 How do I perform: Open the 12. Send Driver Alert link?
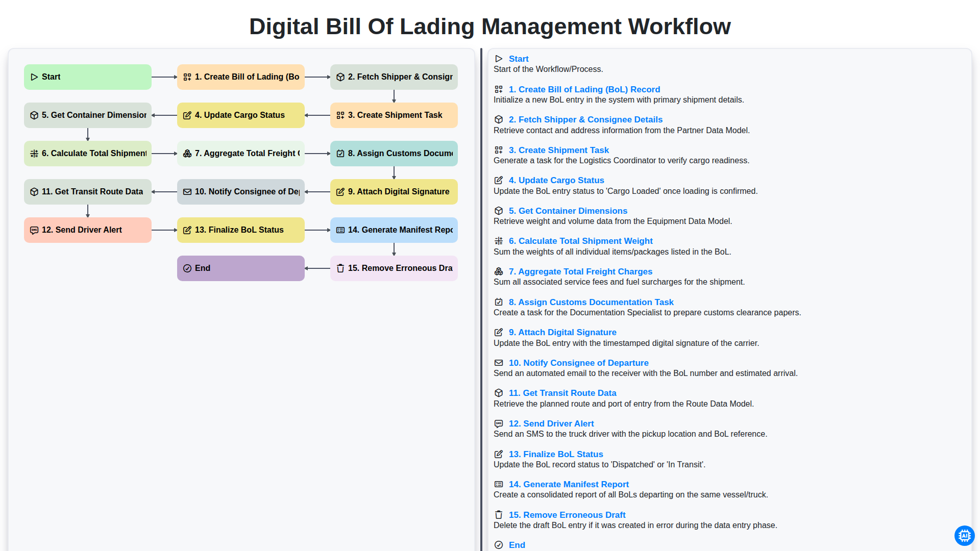pos(551,423)
